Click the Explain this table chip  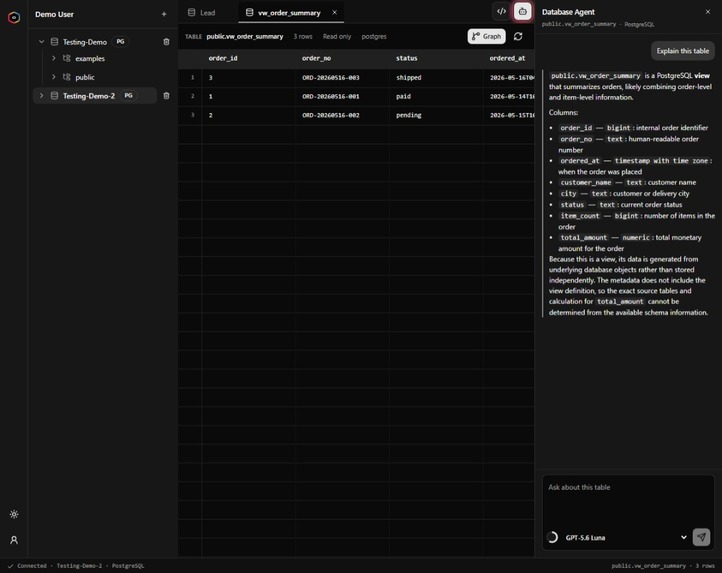point(682,51)
